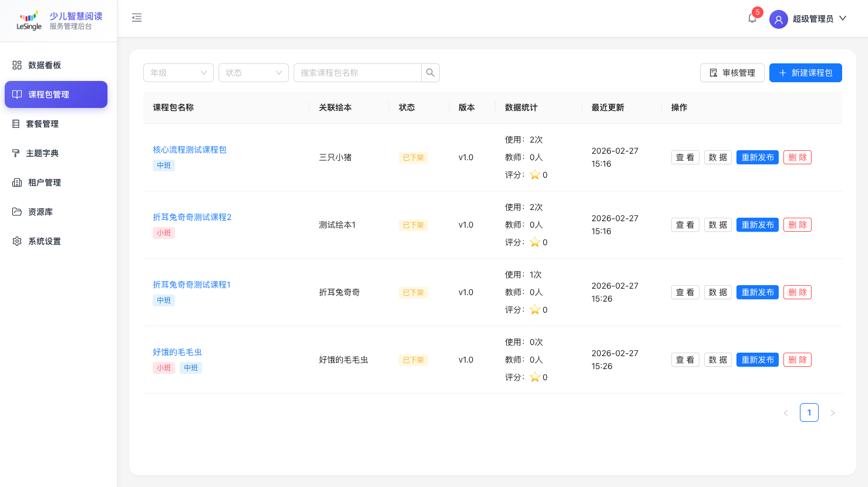Collapse the sidebar with the menu fold icon
This screenshot has width=868, height=487.
[x=137, y=18]
